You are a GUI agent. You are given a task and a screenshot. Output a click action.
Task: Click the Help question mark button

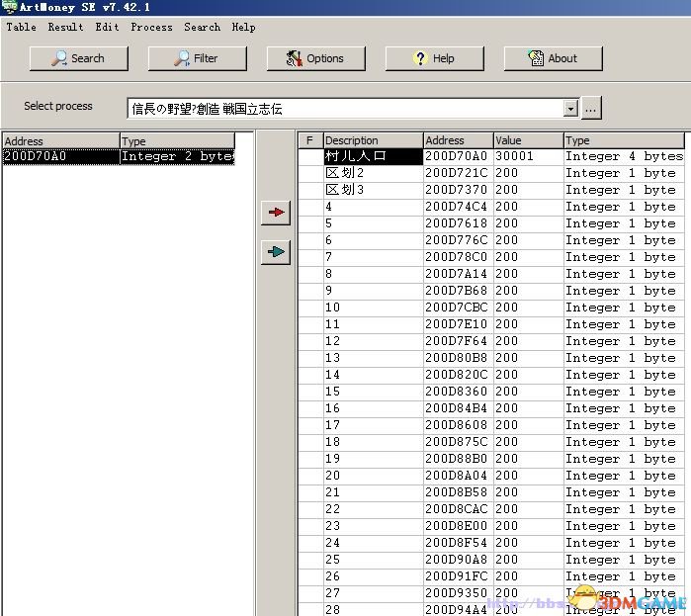[x=434, y=58]
